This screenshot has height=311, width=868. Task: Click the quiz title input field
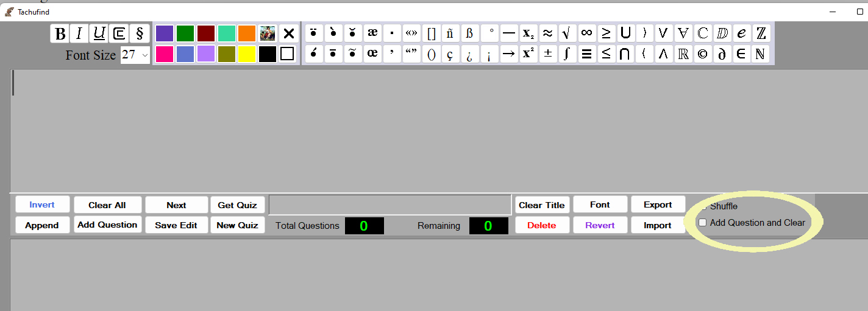coord(390,205)
